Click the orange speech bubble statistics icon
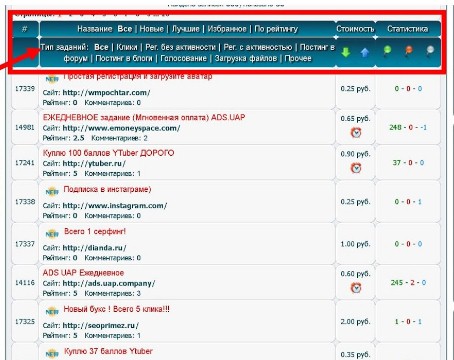This screenshot has width=454, height=360. (x=409, y=50)
